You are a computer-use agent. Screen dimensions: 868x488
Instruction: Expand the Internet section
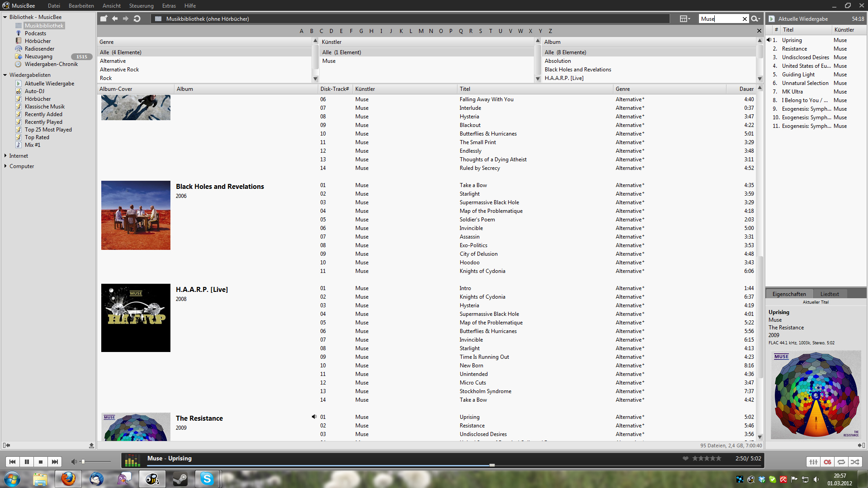5,155
